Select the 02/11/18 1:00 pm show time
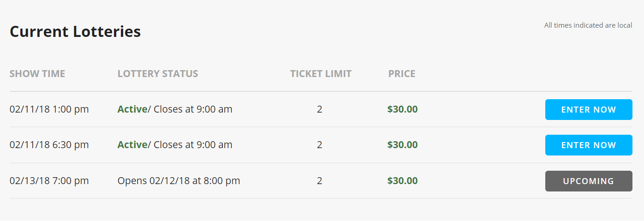Image resolution: width=644 pixels, height=221 pixels. click(x=49, y=109)
